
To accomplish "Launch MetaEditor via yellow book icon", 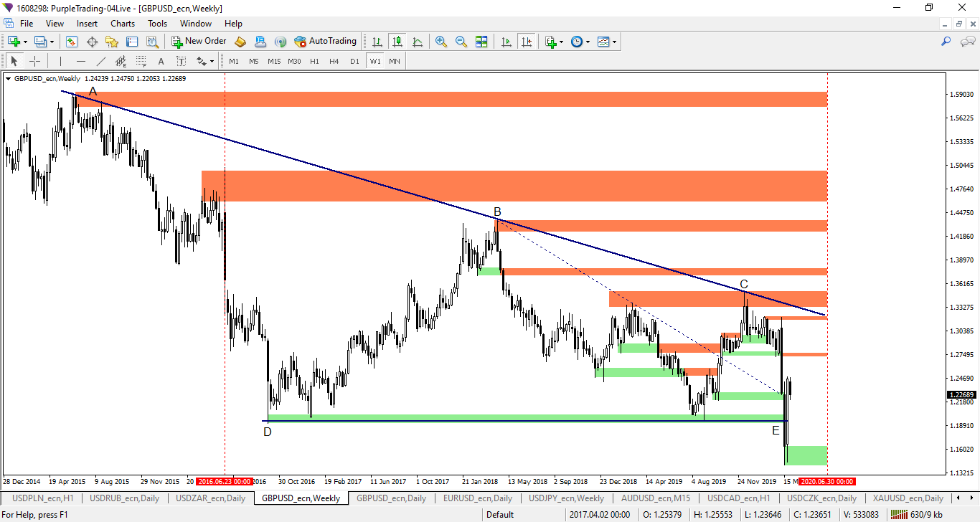I will (240, 42).
